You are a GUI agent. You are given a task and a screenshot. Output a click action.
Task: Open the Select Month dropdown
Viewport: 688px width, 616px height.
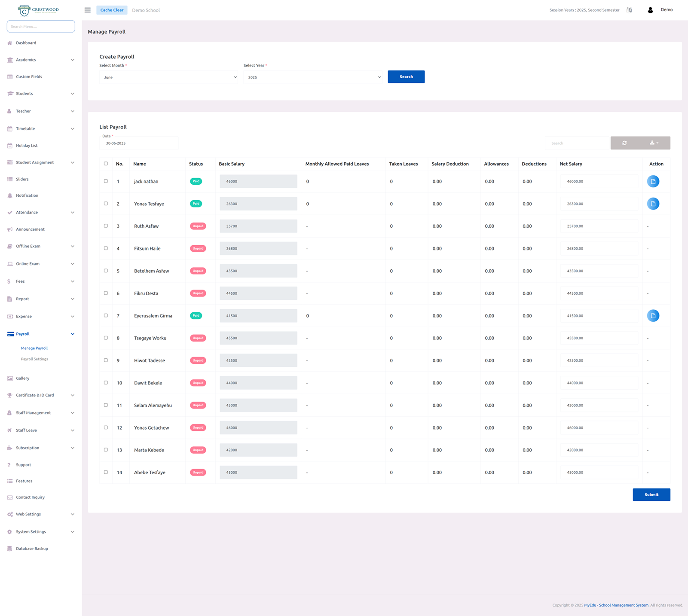tap(168, 77)
